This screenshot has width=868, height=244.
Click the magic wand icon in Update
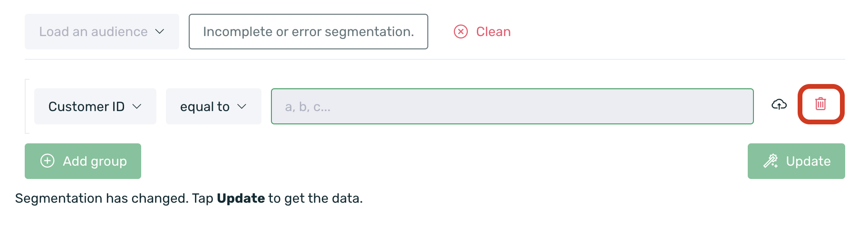[771, 161]
